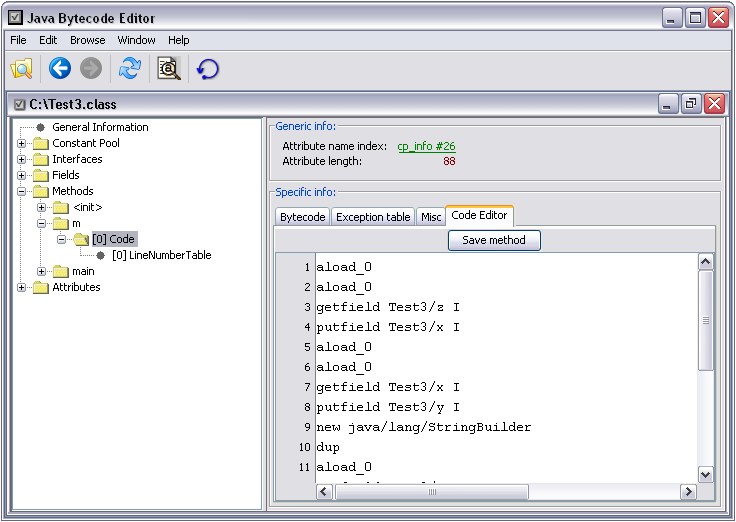Click the Attributes folder icon

click(x=41, y=287)
